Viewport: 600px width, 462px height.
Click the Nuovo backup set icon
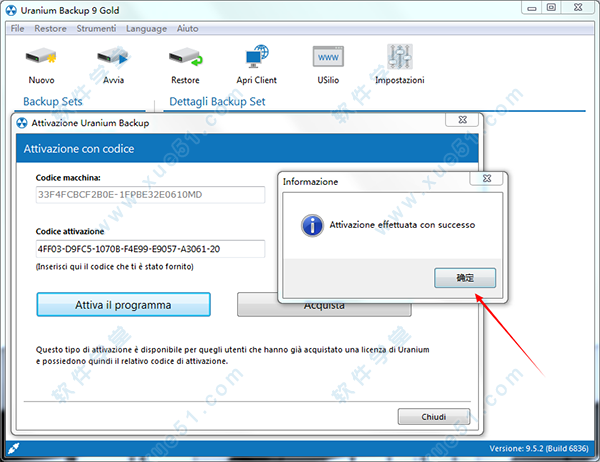[x=41, y=57]
